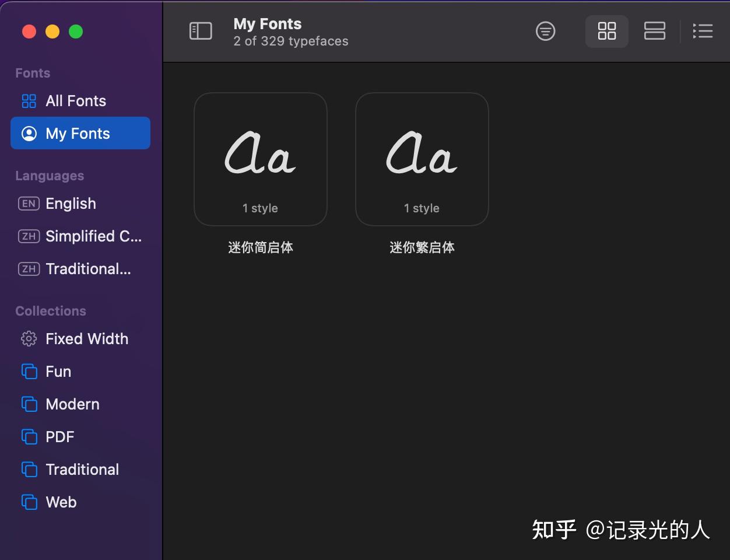This screenshot has height=560, width=730.
Task: Switch to All Fonts in the sidebar
Action: (x=76, y=100)
